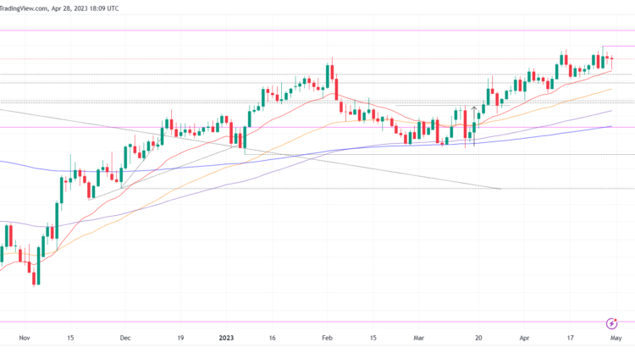Select the latest candle at chart's right edge

coord(611,58)
